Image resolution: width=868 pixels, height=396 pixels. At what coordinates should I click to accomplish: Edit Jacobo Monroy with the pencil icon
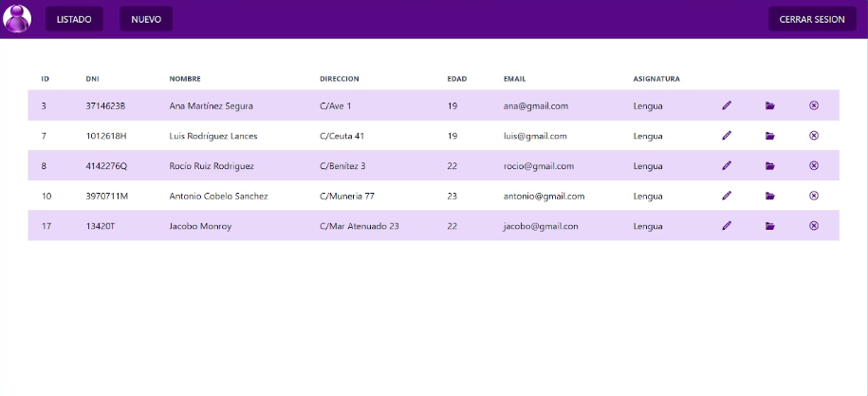click(727, 225)
